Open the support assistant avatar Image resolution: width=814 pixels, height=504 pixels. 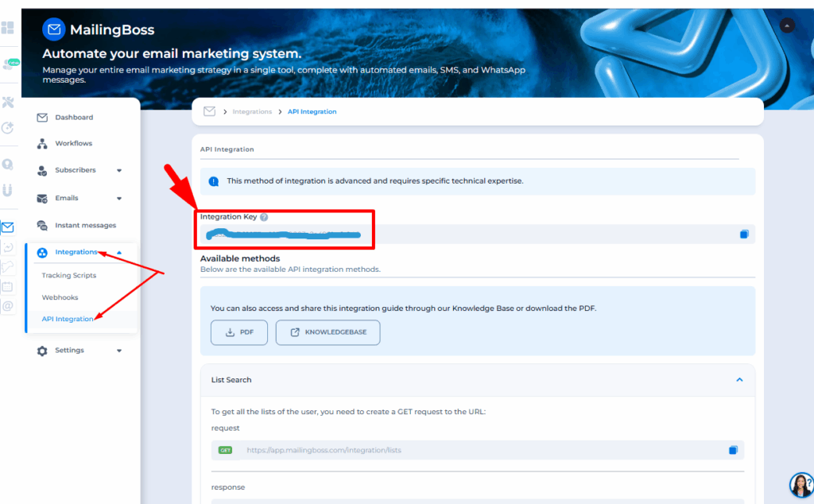point(800,484)
